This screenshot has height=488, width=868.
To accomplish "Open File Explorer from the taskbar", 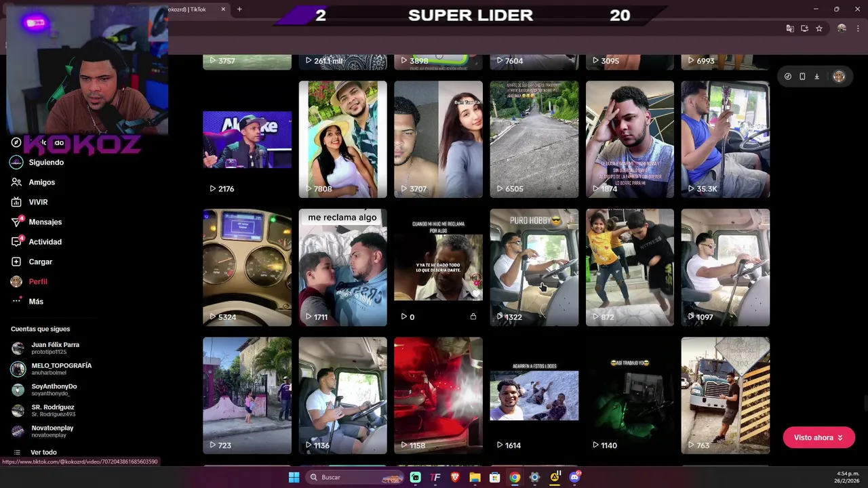I will click(475, 477).
